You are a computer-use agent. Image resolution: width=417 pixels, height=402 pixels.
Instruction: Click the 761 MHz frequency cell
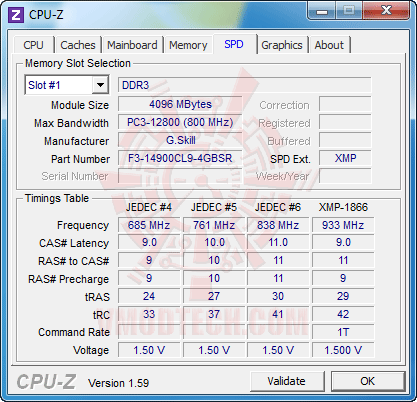point(214,225)
